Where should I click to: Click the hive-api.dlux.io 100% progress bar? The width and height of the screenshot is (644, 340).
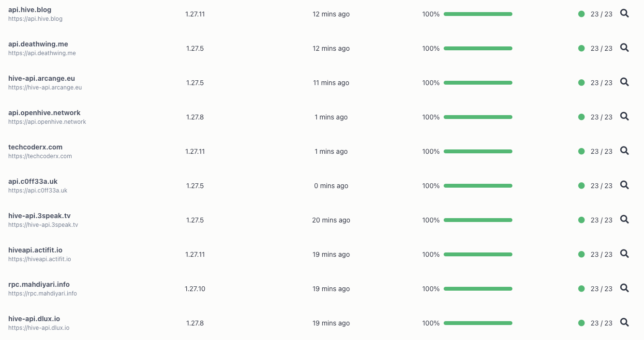click(478, 323)
